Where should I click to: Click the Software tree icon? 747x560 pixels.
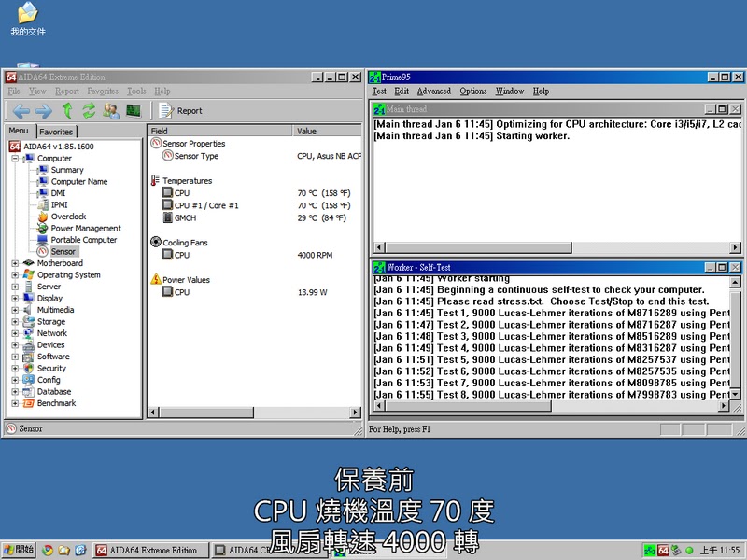[29, 357]
